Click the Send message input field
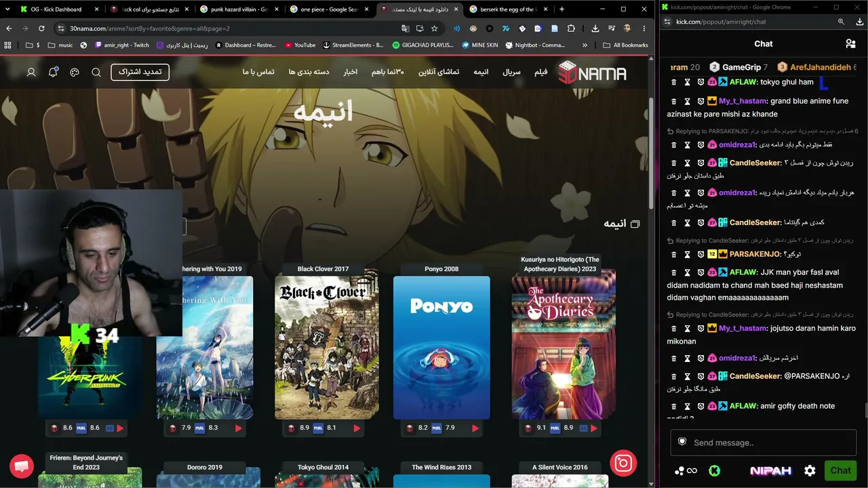Screen dimensions: 868x488 click(x=764, y=443)
